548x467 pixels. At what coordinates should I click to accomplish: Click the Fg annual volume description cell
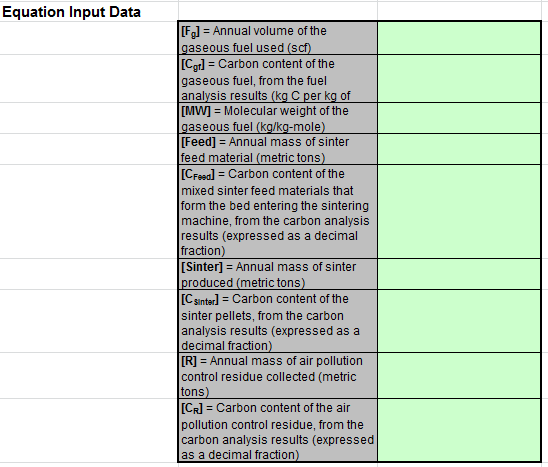(278, 38)
